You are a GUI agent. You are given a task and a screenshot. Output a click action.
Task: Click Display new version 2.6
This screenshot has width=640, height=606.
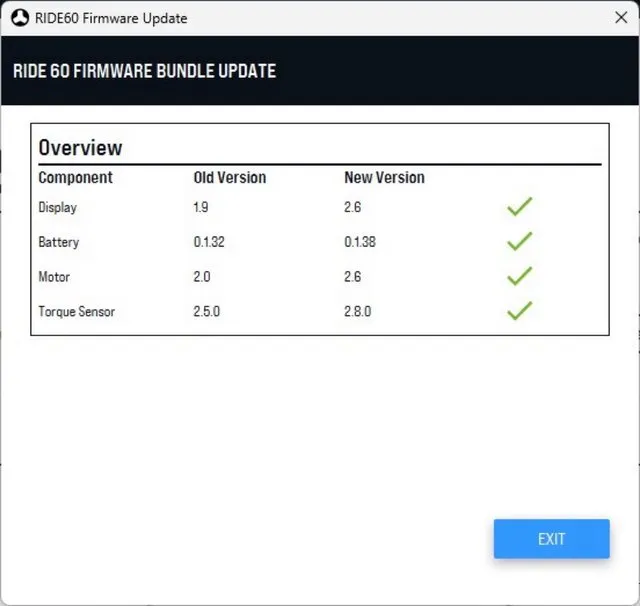click(x=352, y=207)
